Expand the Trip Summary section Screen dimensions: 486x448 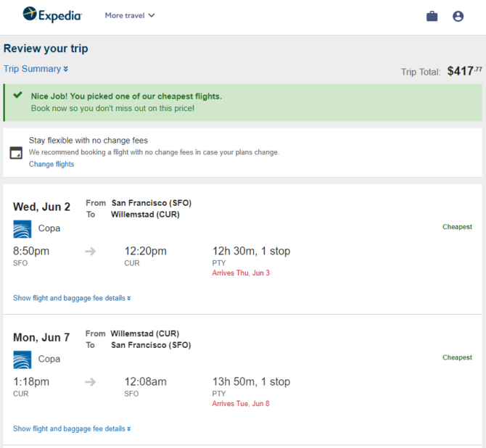[x=36, y=69]
